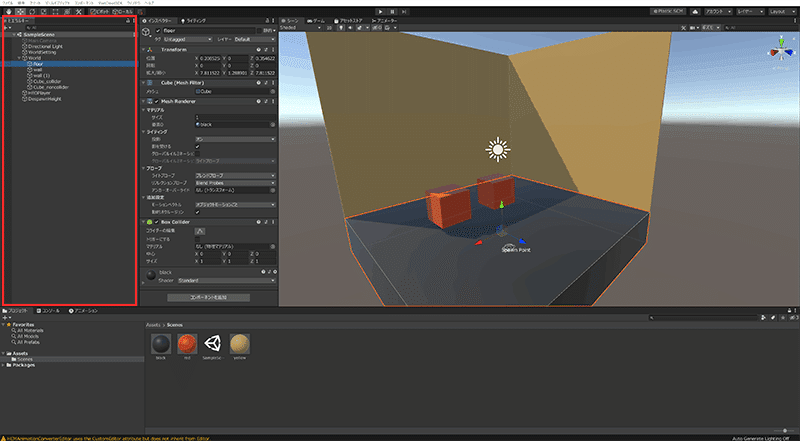Toggle the Box Collider enabled checkbox

[157, 223]
